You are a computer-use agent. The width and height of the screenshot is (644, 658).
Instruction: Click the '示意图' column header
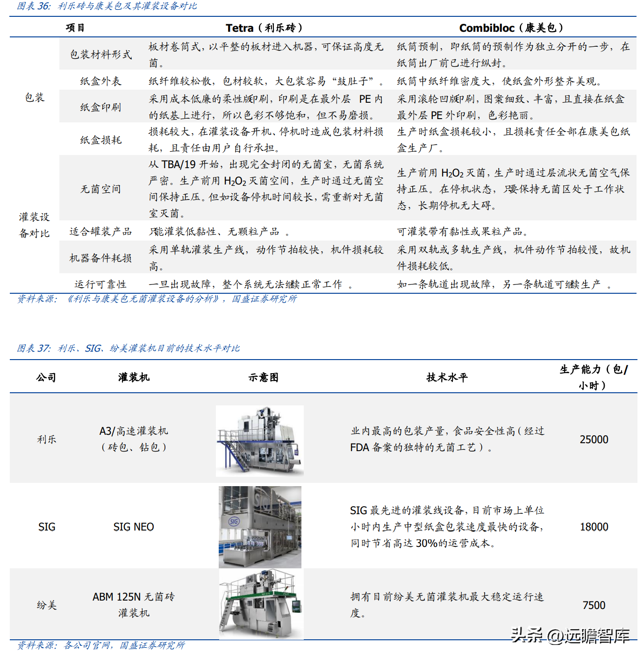[x=263, y=377]
